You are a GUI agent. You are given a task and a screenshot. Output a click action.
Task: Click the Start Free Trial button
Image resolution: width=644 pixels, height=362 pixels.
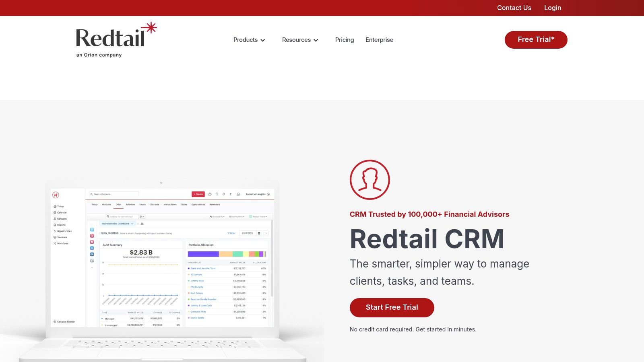tap(392, 307)
